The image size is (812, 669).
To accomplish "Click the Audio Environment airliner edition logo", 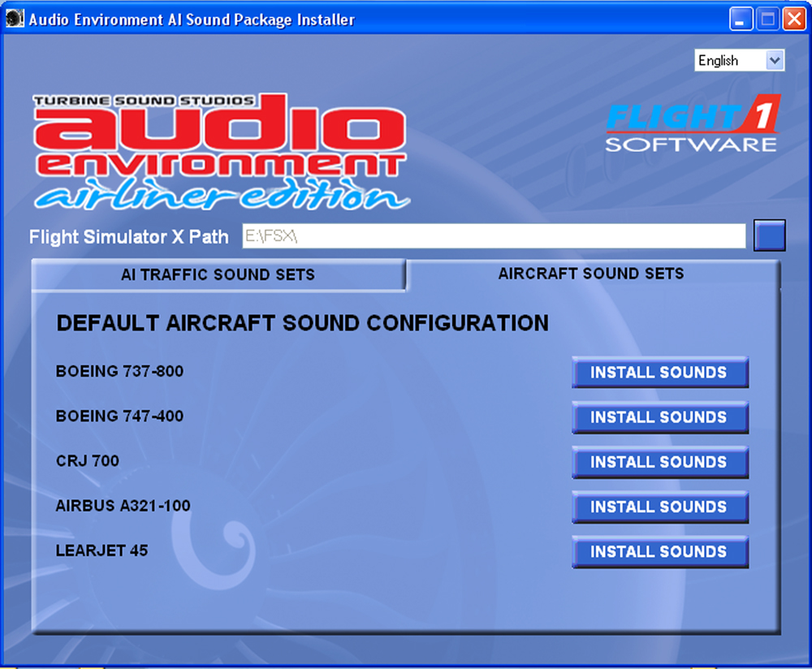I will 221,152.
